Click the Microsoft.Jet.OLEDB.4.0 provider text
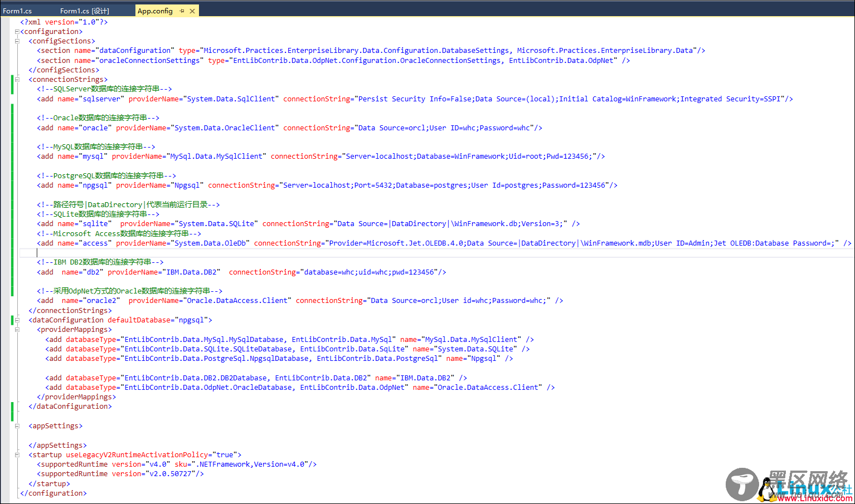The height and width of the screenshot is (504, 855). coord(415,243)
